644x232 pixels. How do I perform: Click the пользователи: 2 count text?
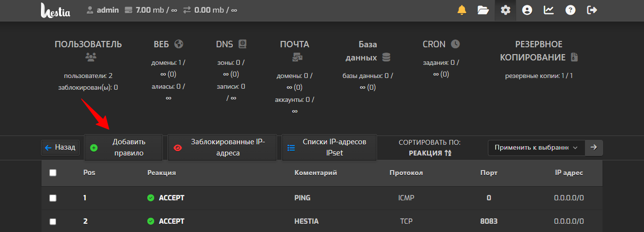pyautogui.click(x=88, y=76)
